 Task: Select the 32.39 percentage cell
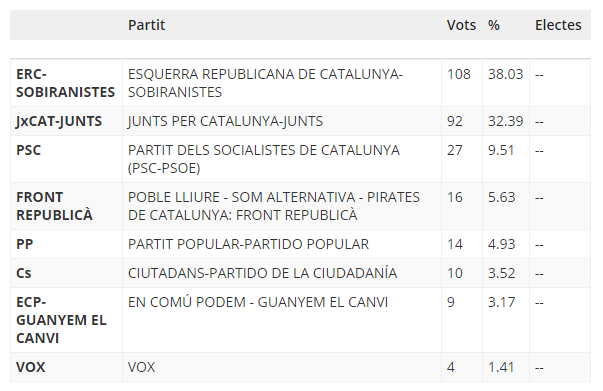506,121
